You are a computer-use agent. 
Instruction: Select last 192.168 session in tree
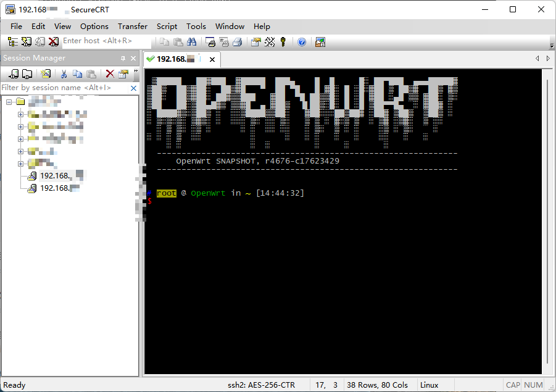pyautogui.click(x=54, y=188)
